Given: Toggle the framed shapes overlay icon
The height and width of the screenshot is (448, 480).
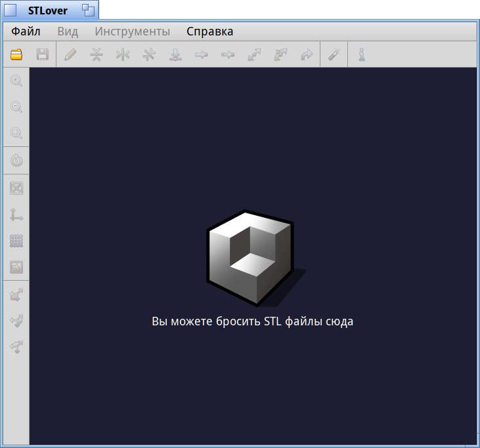Looking at the screenshot, I should (16, 267).
